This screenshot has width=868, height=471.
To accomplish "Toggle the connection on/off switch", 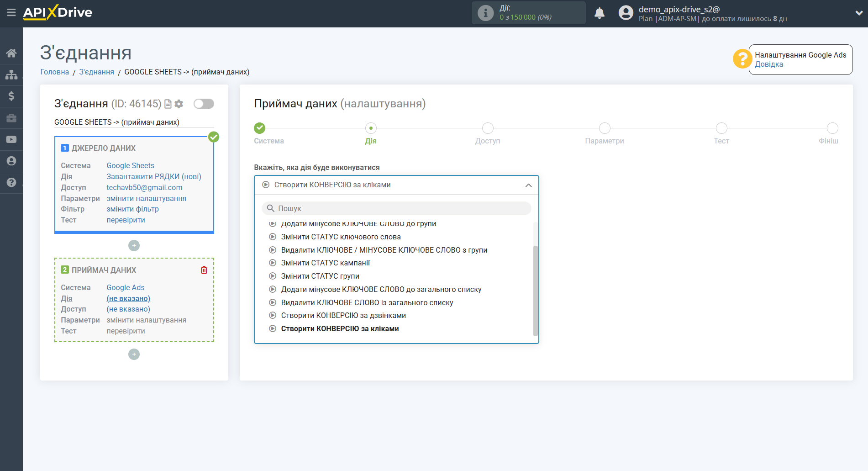I will tap(204, 104).
